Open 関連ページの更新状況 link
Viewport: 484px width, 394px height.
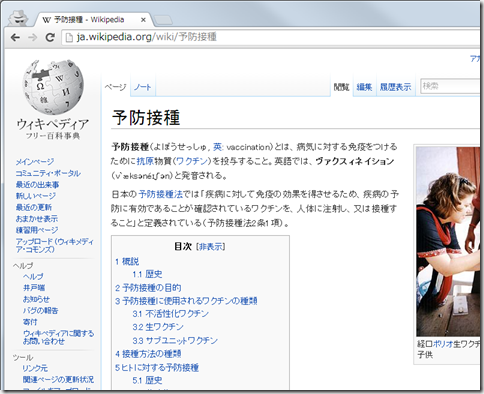click(x=58, y=380)
